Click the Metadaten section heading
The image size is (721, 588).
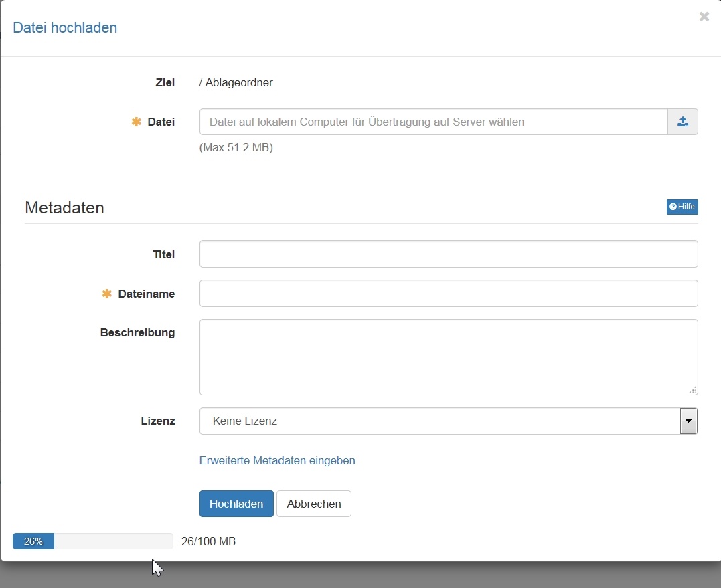[64, 207]
